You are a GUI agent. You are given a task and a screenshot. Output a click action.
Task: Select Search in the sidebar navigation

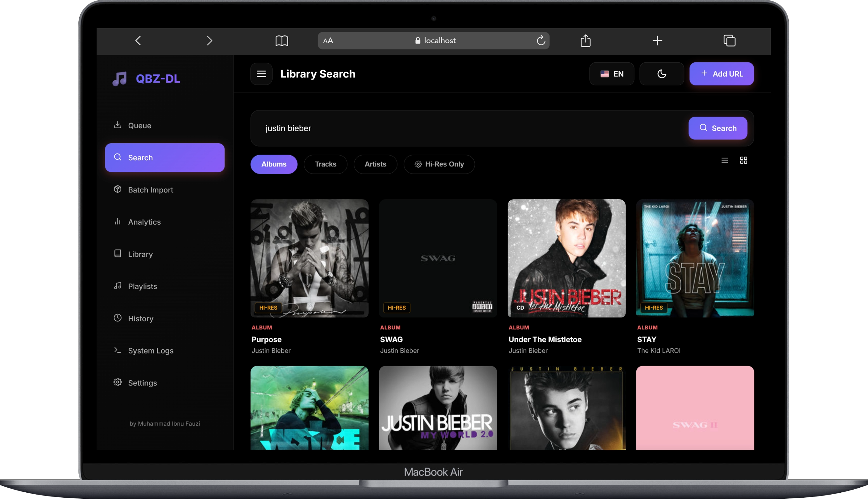coord(165,158)
